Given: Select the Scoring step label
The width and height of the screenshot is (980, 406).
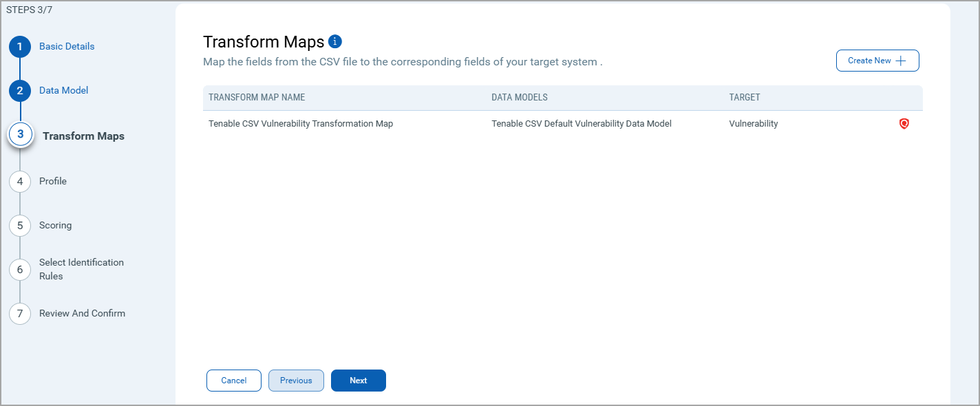Looking at the screenshot, I should click(x=55, y=226).
